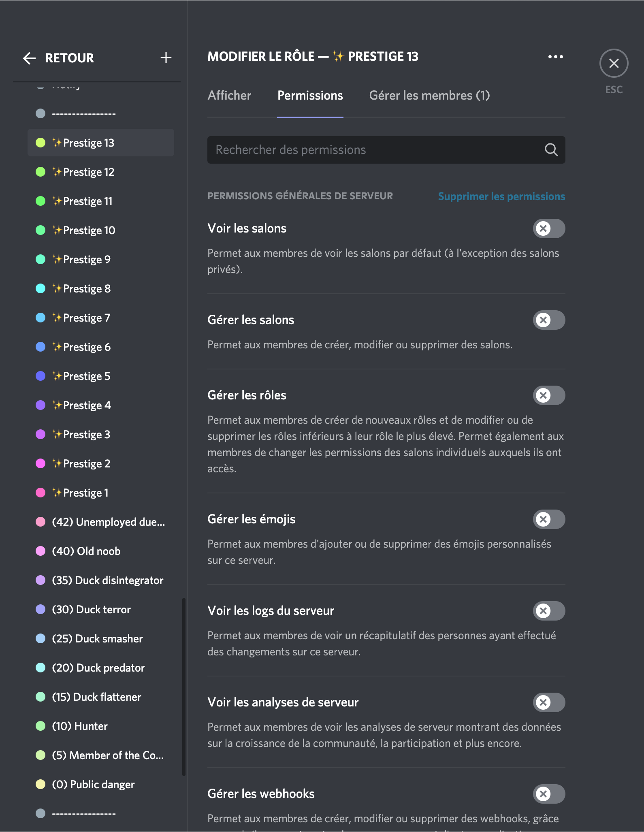Add a new role with plus icon
The width and height of the screenshot is (644, 832).
click(x=166, y=58)
